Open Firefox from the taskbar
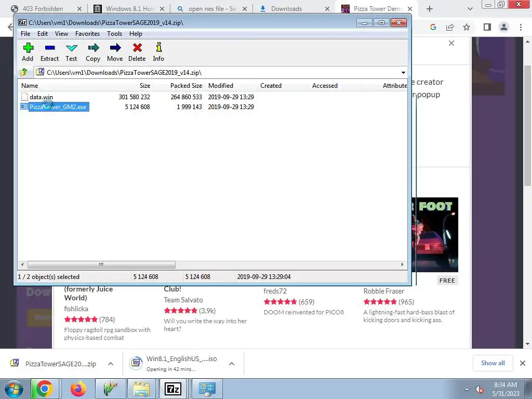This screenshot has height=399, width=532. click(78, 389)
